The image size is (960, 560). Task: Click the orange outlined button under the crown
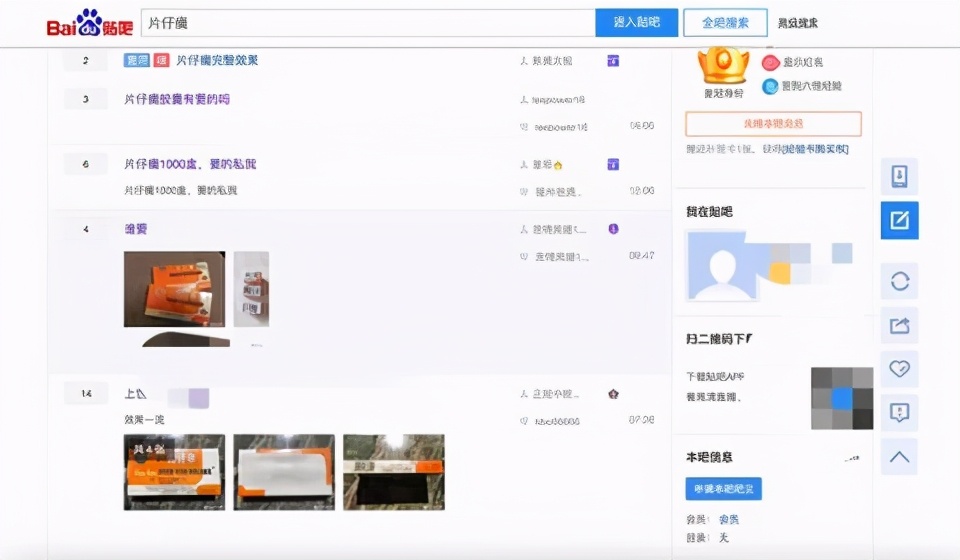tap(773, 124)
